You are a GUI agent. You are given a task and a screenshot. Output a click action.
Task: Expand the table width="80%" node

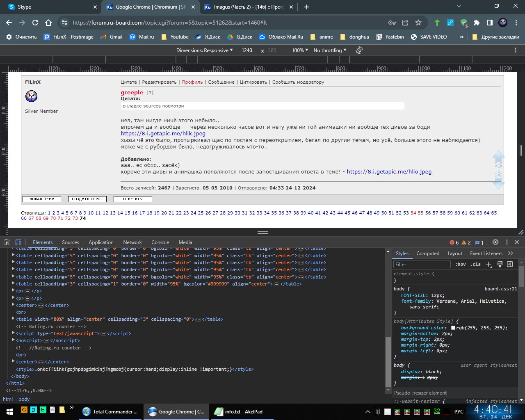click(13, 319)
